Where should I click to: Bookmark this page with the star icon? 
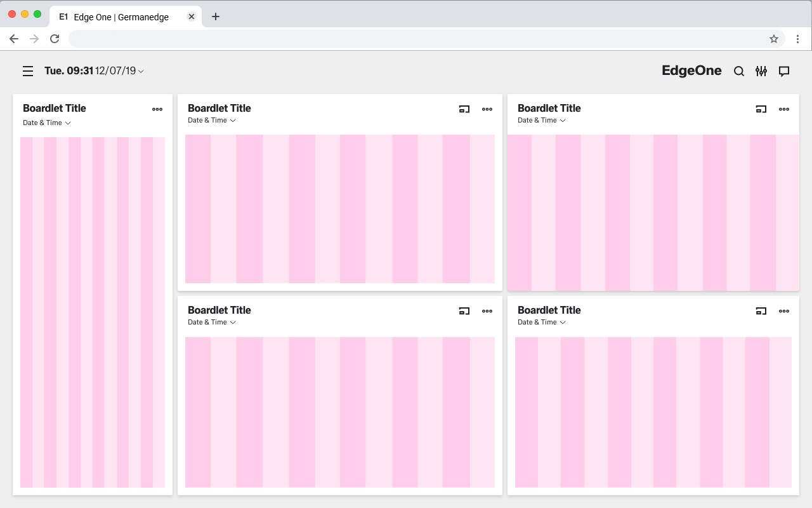pos(774,39)
